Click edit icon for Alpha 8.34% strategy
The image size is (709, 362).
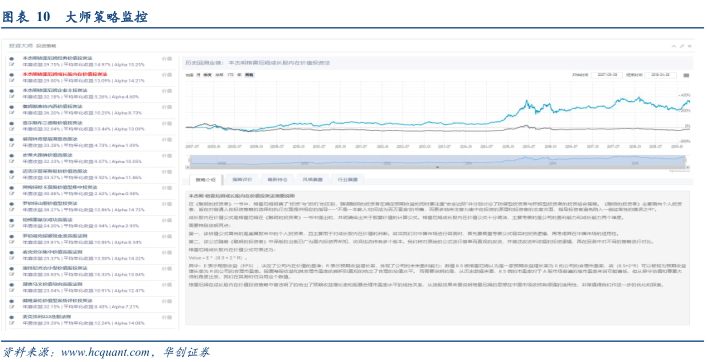(x=12, y=242)
